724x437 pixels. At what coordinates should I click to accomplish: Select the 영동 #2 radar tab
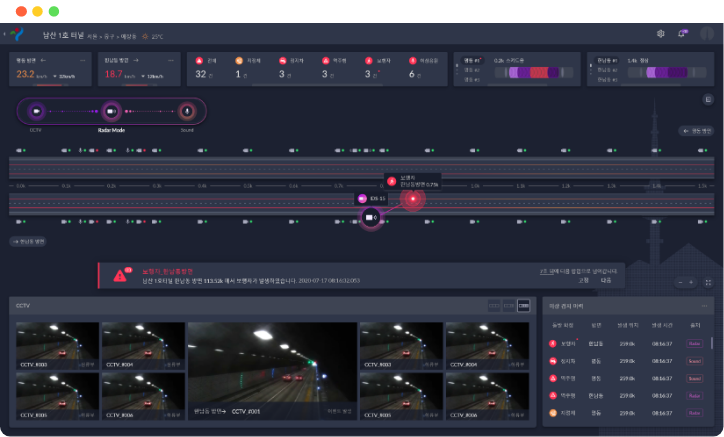471,70
